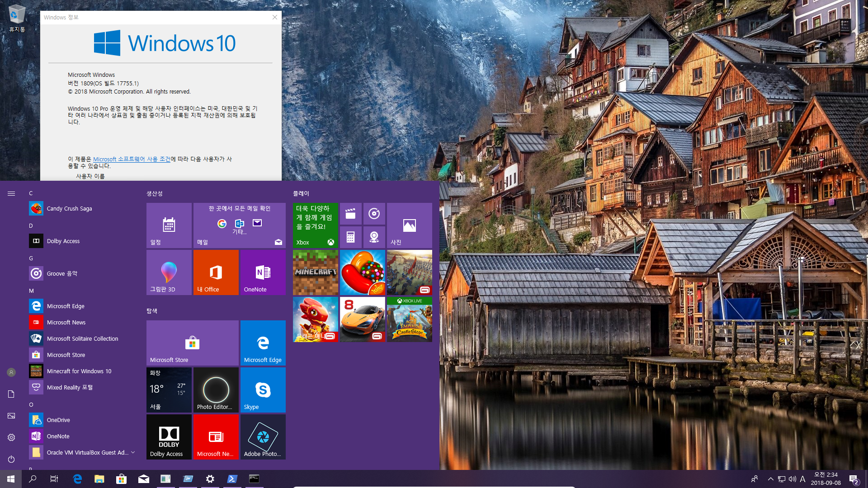Click the 플레이 tile group header

pyautogui.click(x=301, y=193)
